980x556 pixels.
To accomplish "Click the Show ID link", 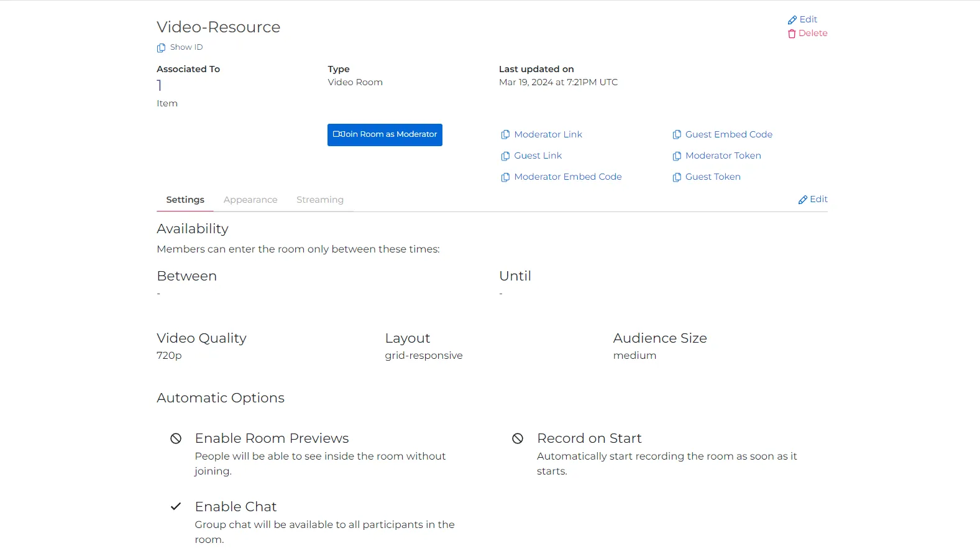I will click(x=186, y=47).
